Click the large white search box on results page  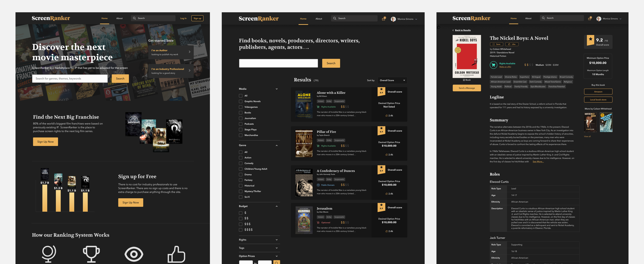point(278,63)
